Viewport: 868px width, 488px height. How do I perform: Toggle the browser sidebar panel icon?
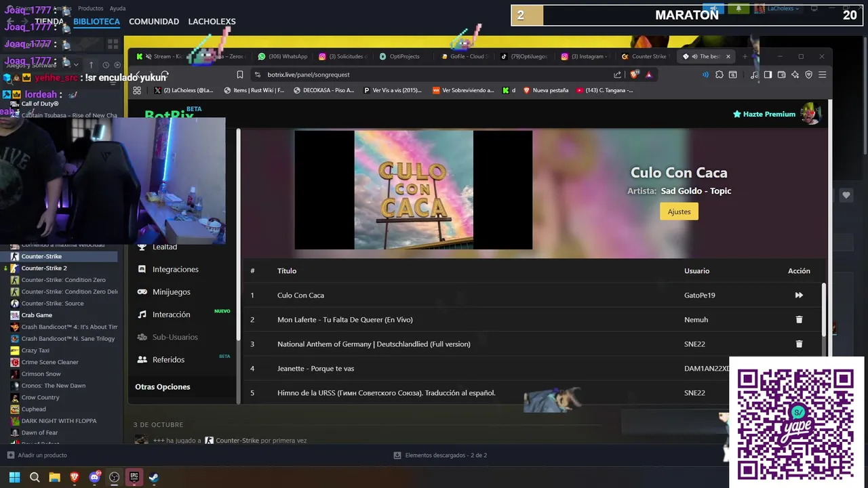click(x=768, y=75)
